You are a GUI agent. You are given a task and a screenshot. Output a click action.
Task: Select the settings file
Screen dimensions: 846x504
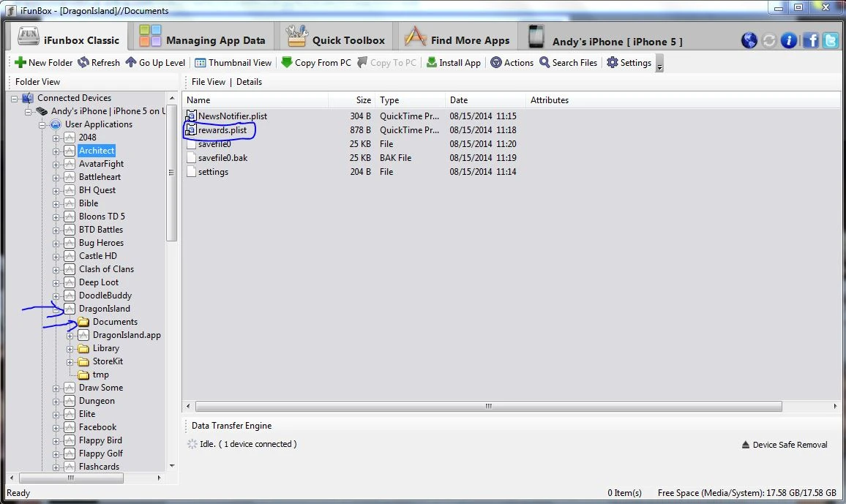point(213,172)
